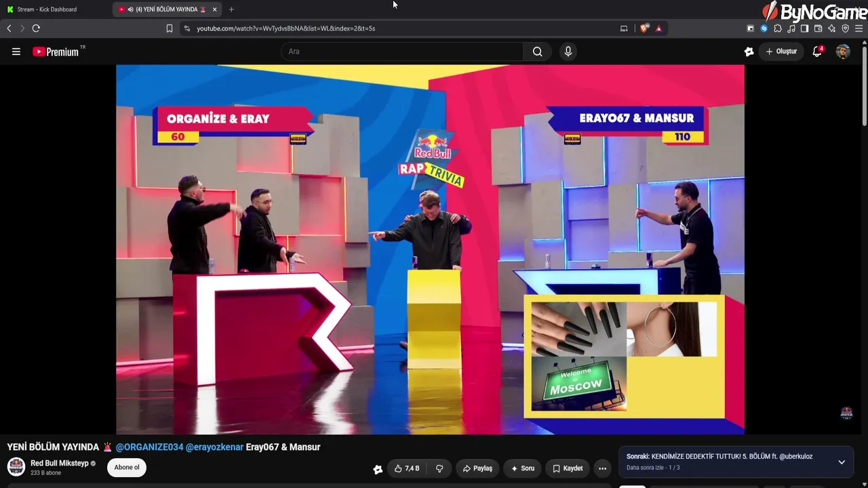Focus the address bar URL
This screenshot has height=488, width=868.
285,28
